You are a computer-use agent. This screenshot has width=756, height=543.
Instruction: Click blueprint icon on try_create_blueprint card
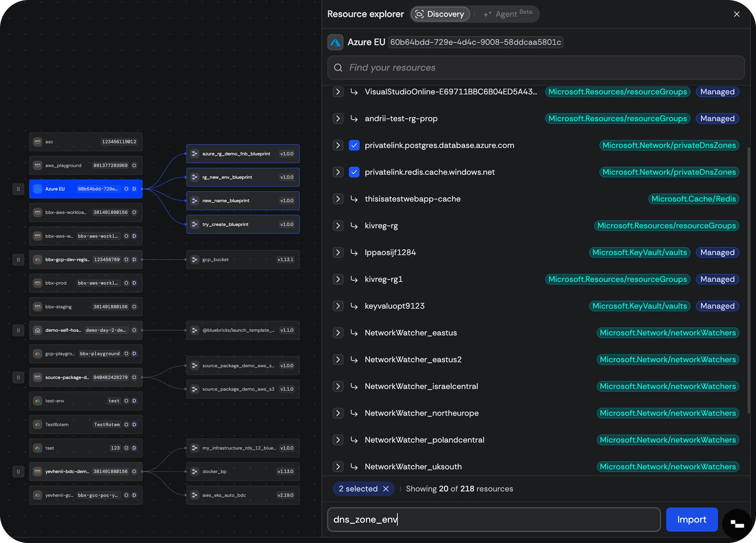(x=195, y=224)
